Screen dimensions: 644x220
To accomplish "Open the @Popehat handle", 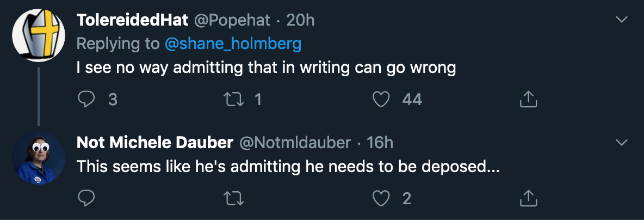I will [x=232, y=20].
